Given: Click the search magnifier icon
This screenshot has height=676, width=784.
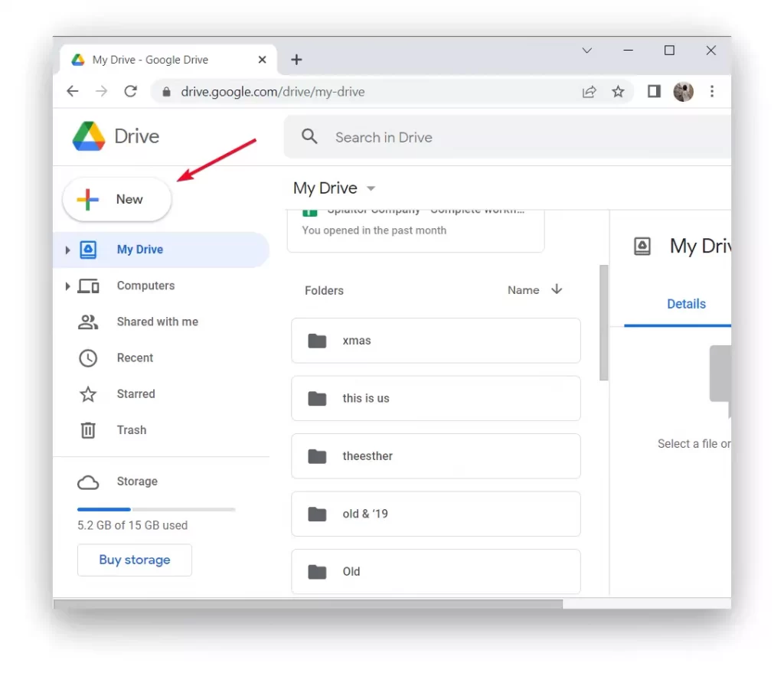Looking at the screenshot, I should 309,136.
